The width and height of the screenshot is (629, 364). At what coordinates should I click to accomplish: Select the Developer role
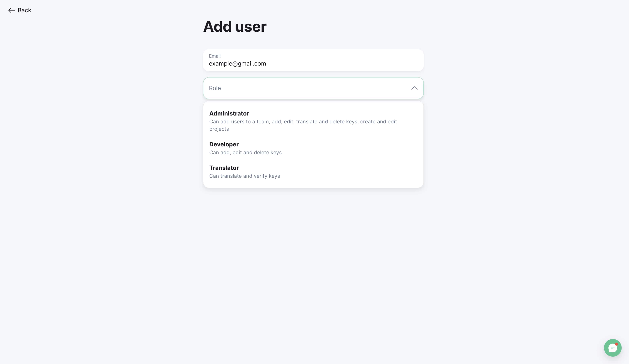[313, 148]
